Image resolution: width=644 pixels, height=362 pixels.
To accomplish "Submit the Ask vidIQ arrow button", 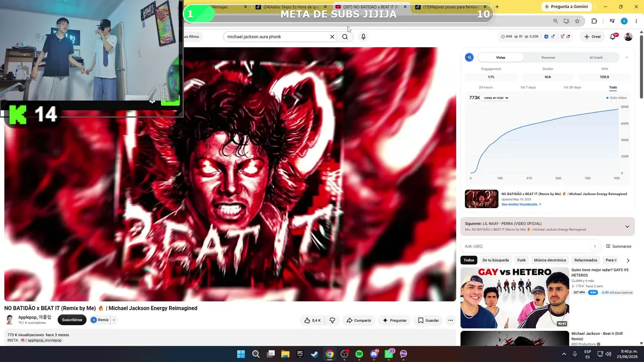I will point(595,246).
